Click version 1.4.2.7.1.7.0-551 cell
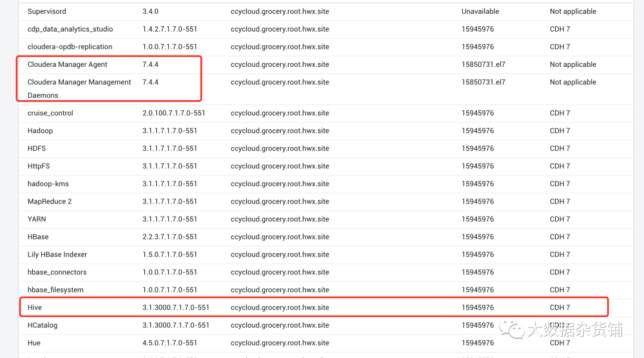 coord(169,29)
